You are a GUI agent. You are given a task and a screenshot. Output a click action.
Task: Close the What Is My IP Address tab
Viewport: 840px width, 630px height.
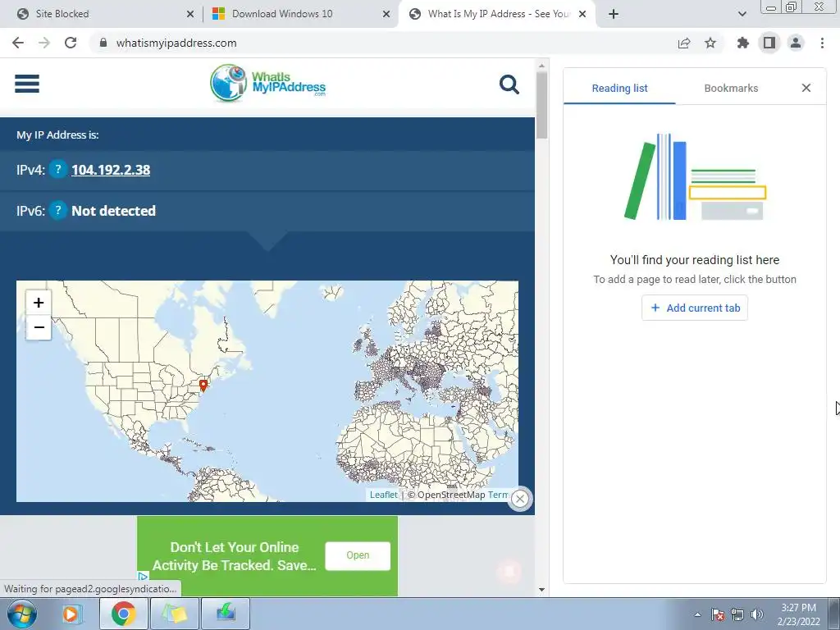pyautogui.click(x=582, y=15)
